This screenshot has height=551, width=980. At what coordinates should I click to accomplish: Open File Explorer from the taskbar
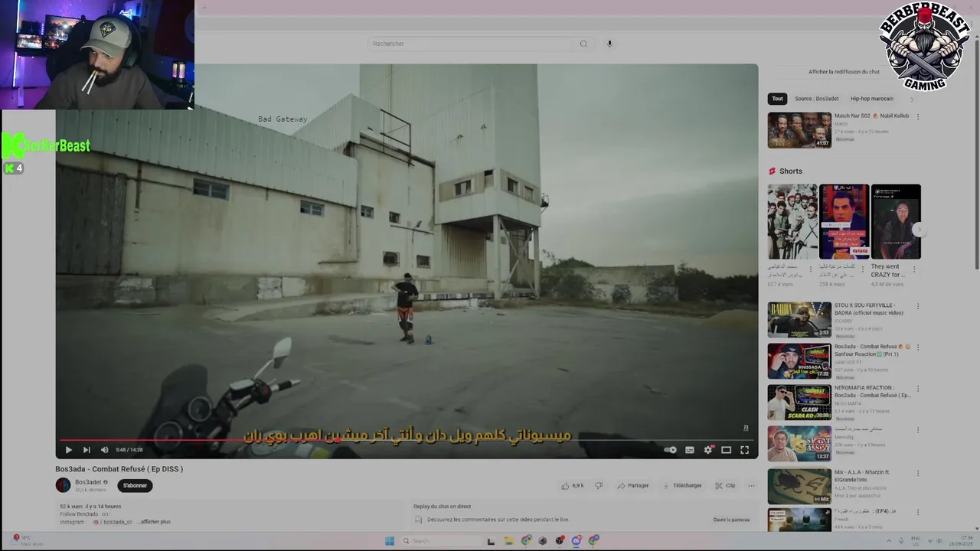[508, 541]
